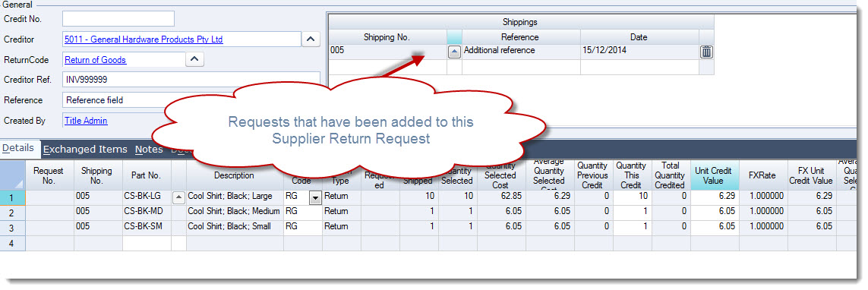Open the General Hardware Products creditor link
Image resolution: width=868 pixels, height=290 pixels.
[x=144, y=39]
